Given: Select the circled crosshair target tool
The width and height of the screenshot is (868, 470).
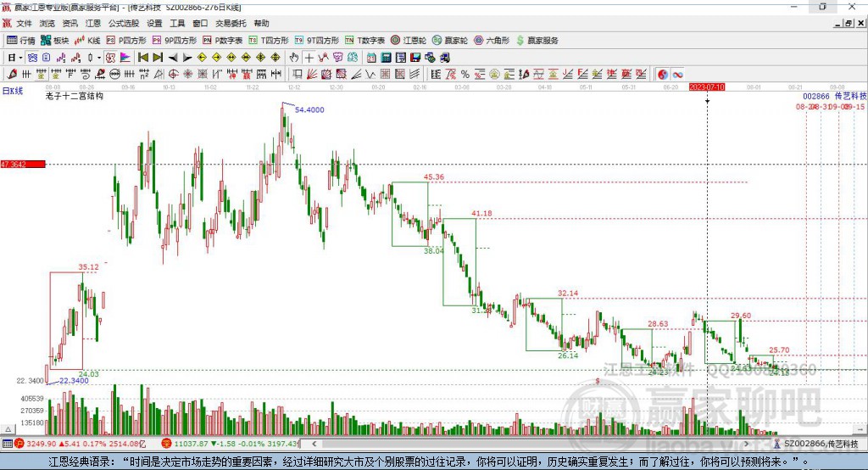Looking at the screenshot, I should 173,75.
